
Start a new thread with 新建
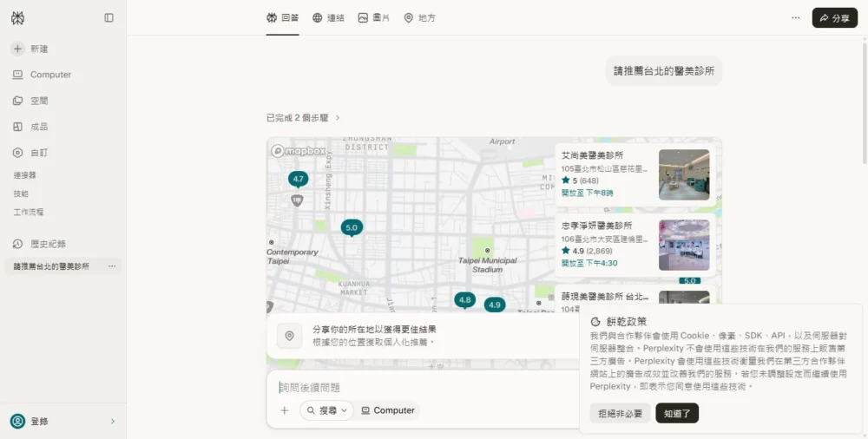click(x=30, y=49)
